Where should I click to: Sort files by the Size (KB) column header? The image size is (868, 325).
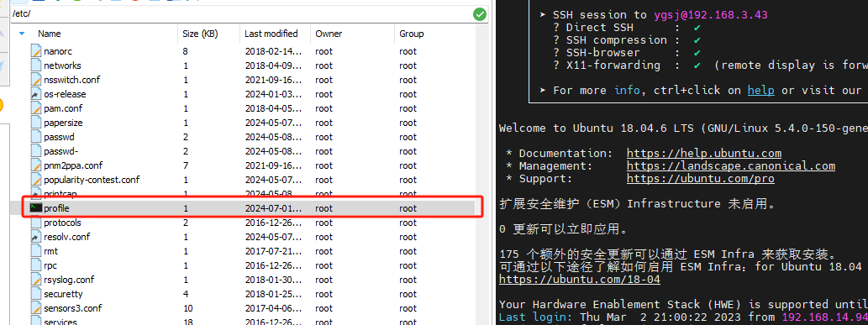200,34
